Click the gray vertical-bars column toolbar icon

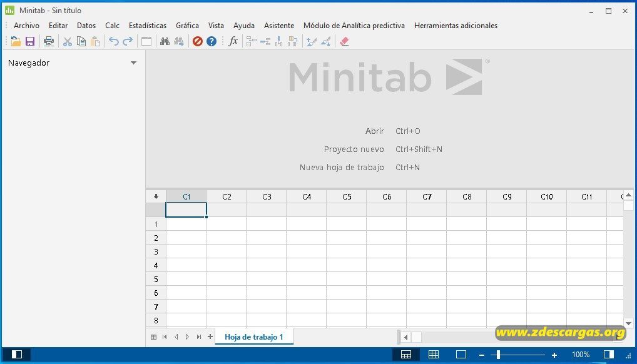(x=278, y=41)
